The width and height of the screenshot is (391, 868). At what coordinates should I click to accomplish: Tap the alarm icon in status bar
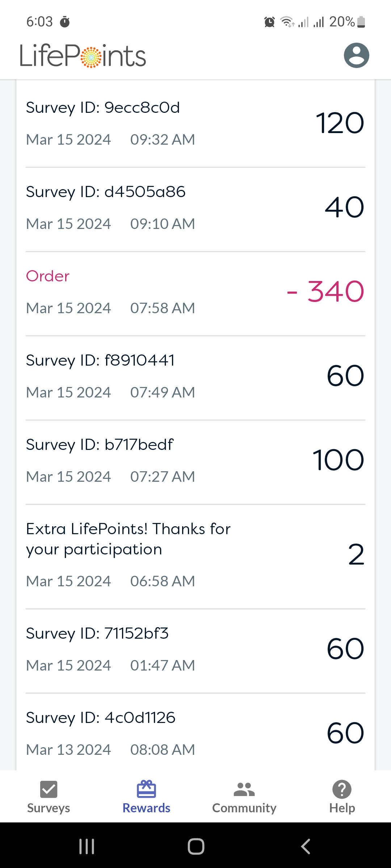[269, 22]
